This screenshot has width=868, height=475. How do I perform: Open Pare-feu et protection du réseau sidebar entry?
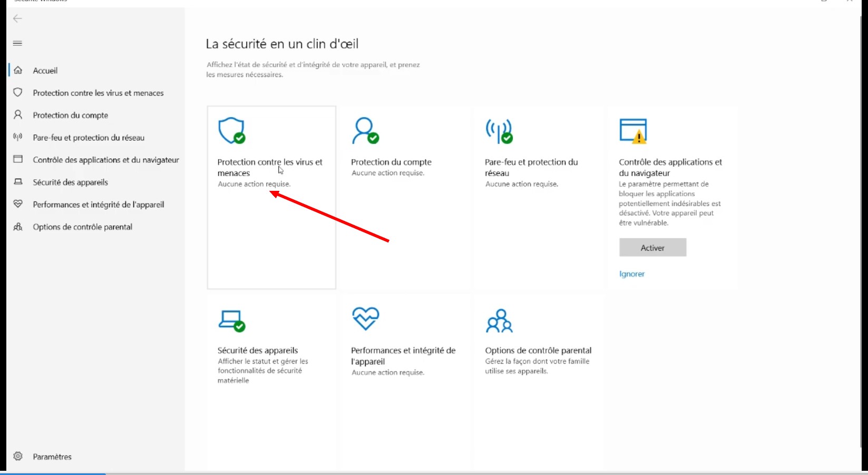pyautogui.click(x=89, y=138)
